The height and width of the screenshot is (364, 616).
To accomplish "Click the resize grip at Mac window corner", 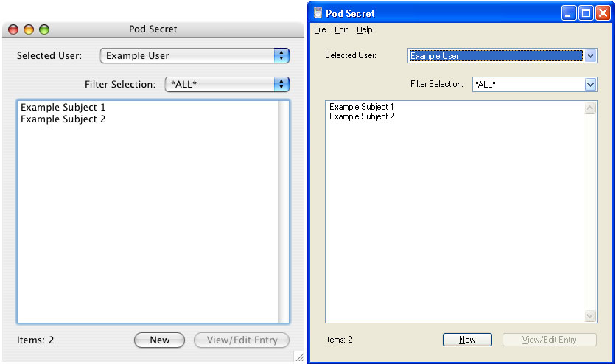I will [x=299, y=357].
